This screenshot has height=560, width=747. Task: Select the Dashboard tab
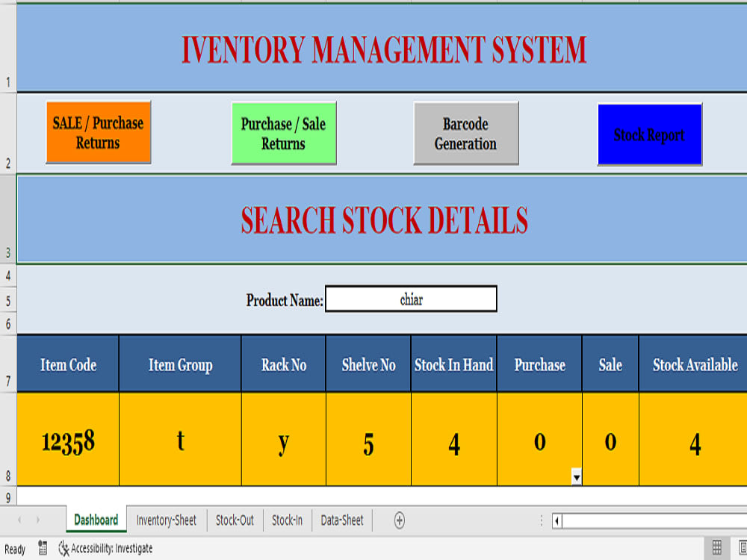click(x=95, y=520)
